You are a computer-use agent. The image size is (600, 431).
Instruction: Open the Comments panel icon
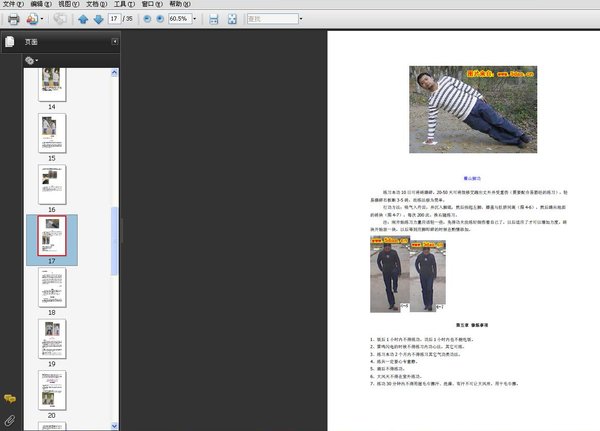tap(10, 399)
